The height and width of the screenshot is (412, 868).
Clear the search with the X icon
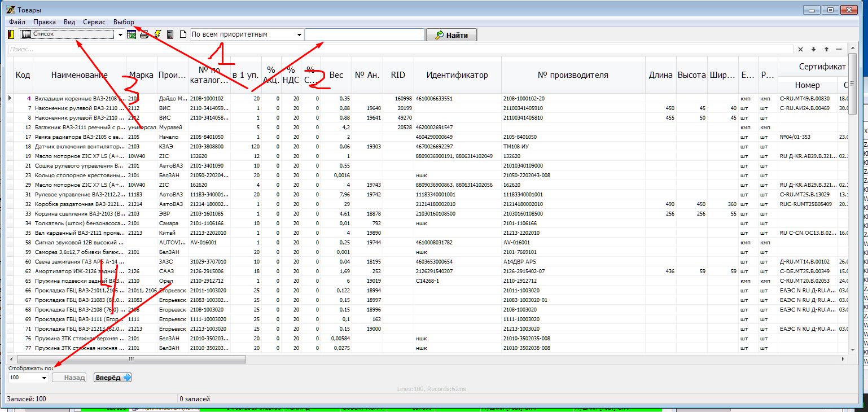point(800,50)
